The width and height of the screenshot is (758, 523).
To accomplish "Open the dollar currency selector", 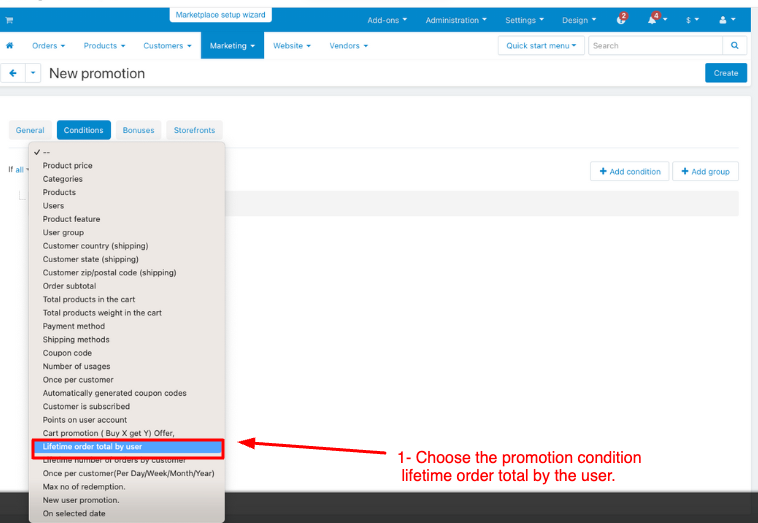I will 691,20.
